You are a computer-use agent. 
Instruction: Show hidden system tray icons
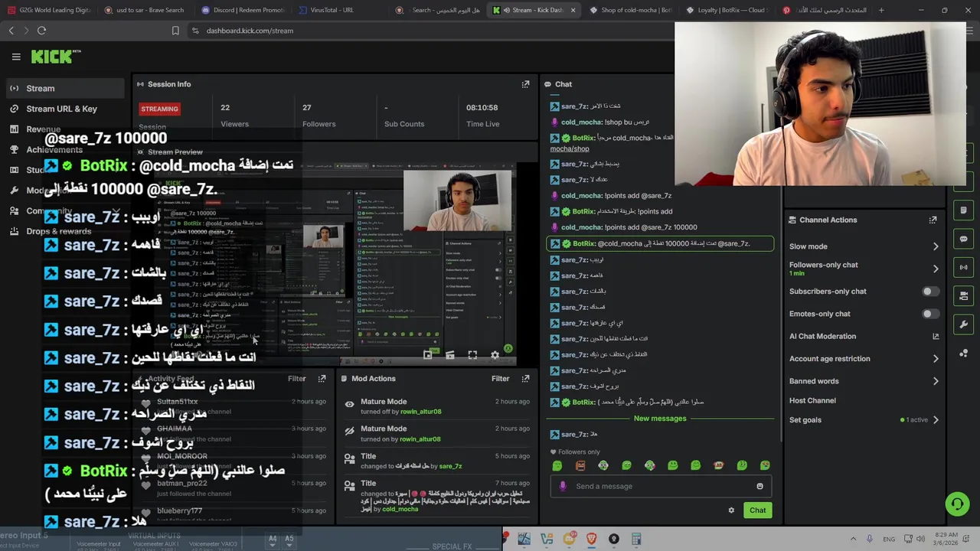click(853, 540)
